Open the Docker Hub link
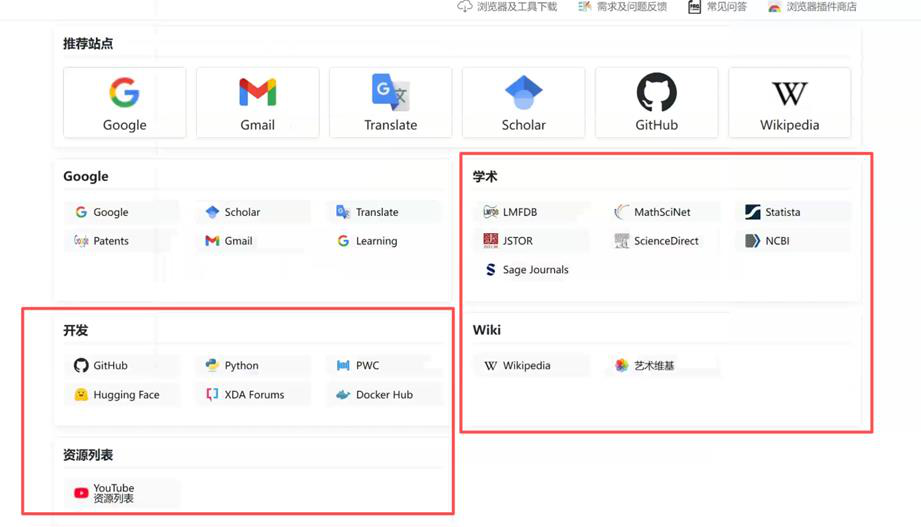 384,395
